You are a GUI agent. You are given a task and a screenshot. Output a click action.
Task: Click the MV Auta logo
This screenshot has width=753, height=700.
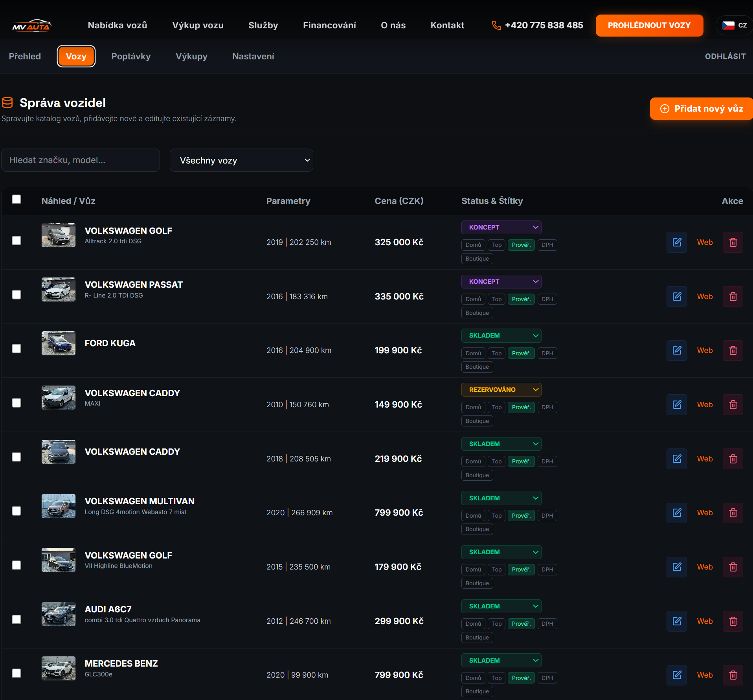(x=31, y=26)
